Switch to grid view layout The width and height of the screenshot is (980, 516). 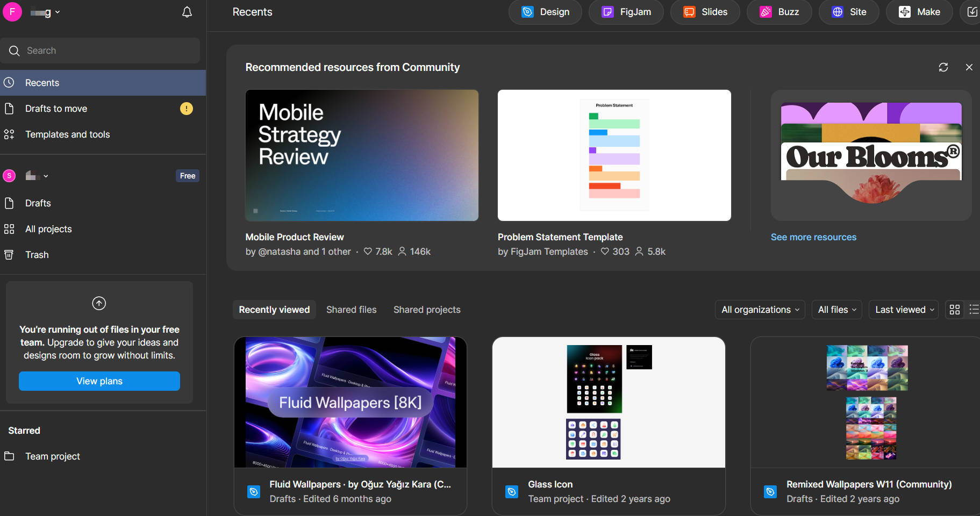click(954, 310)
